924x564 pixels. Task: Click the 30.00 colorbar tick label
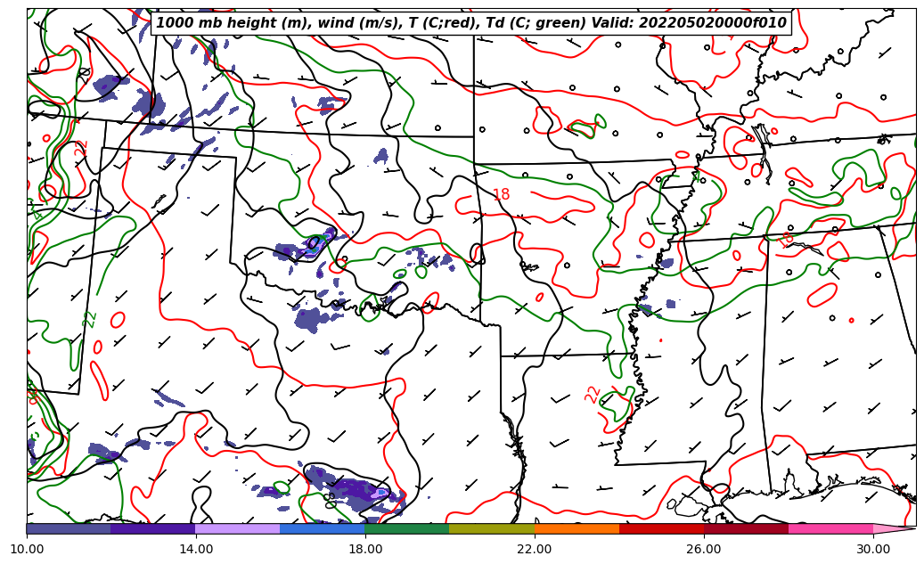(873, 549)
